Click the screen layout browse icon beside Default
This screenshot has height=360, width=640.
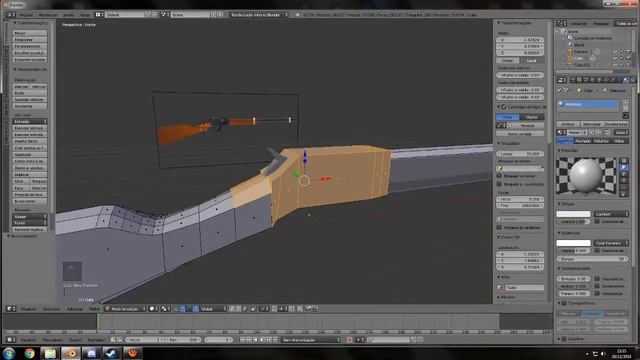click(99, 14)
